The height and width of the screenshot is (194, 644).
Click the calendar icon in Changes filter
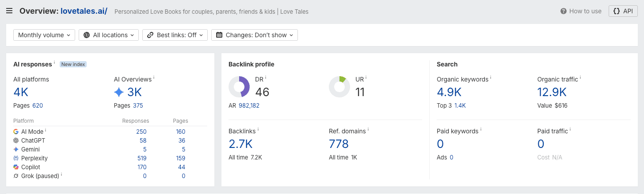click(x=219, y=35)
